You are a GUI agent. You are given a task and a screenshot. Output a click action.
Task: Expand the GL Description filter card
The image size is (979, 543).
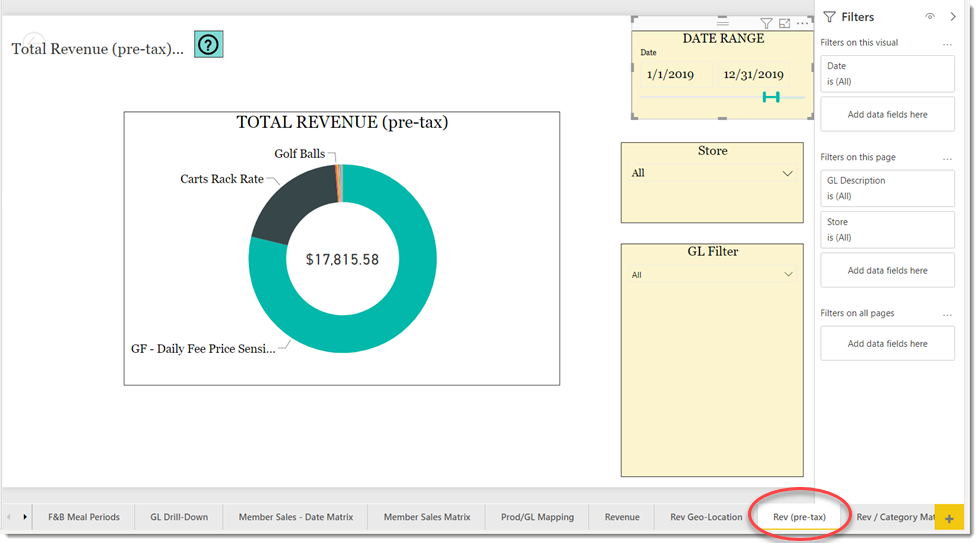[887, 188]
